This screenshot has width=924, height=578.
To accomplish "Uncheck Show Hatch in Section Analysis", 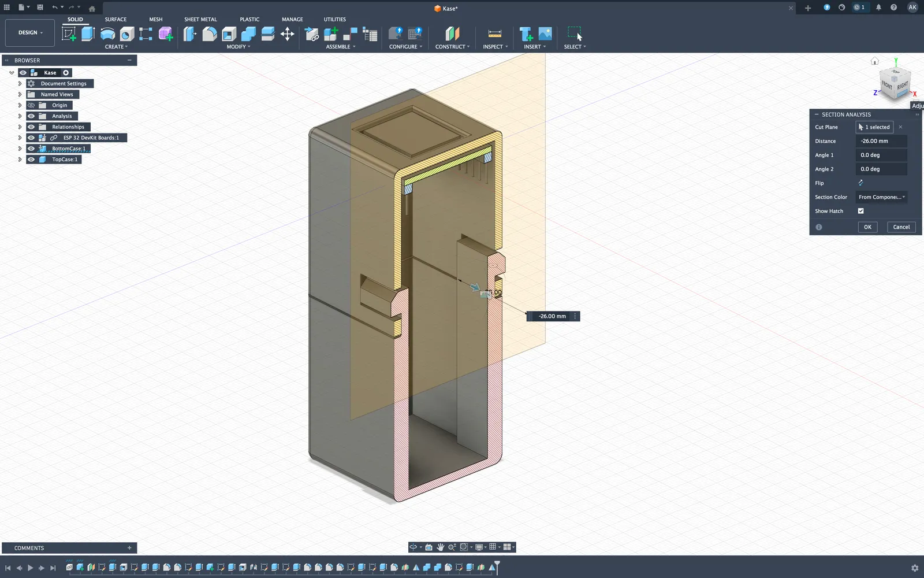I will pos(860,211).
